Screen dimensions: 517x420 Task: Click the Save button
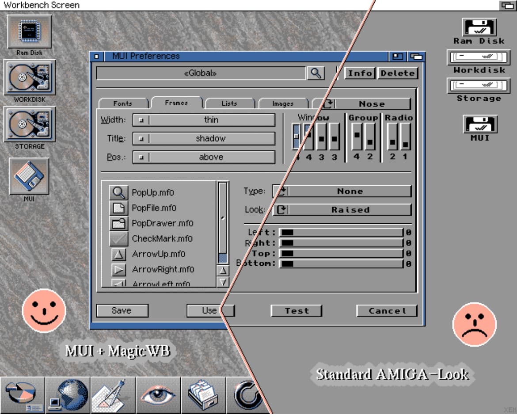click(122, 310)
